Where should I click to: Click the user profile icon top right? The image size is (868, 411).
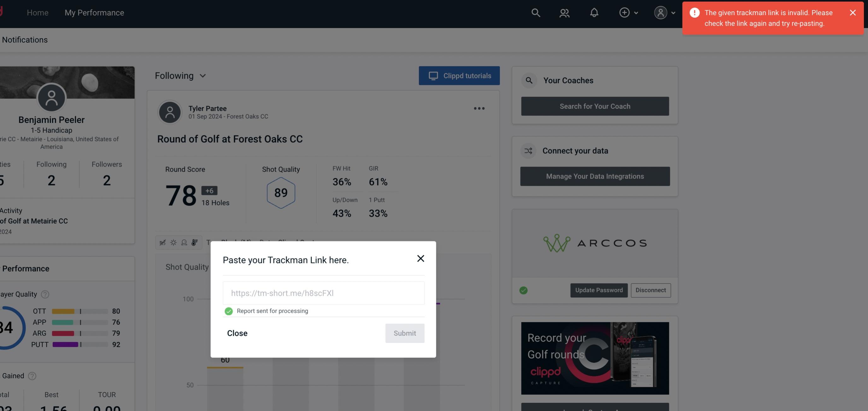point(660,12)
